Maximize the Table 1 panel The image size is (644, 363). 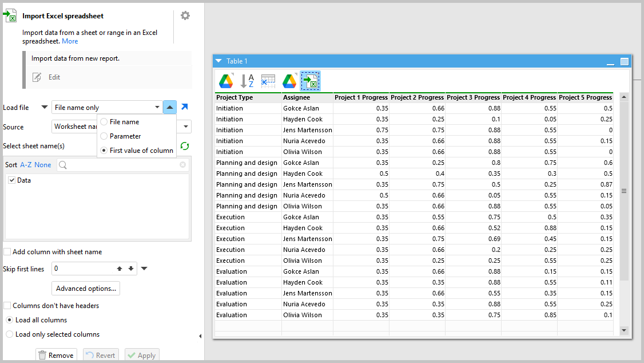[625, 62]
